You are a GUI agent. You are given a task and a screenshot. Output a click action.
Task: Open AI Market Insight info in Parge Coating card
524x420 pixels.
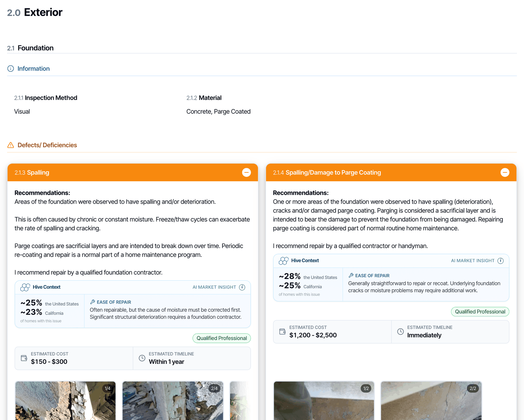pos(500,261)
